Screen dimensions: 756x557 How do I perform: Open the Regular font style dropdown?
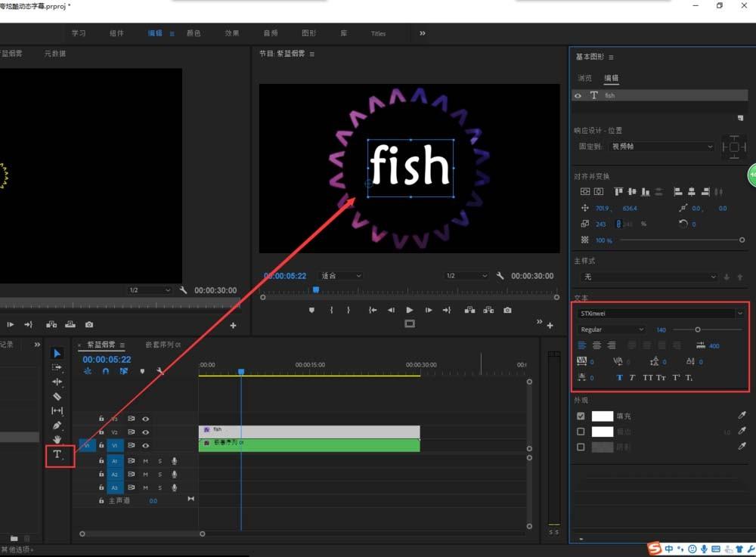coord(611,329)
